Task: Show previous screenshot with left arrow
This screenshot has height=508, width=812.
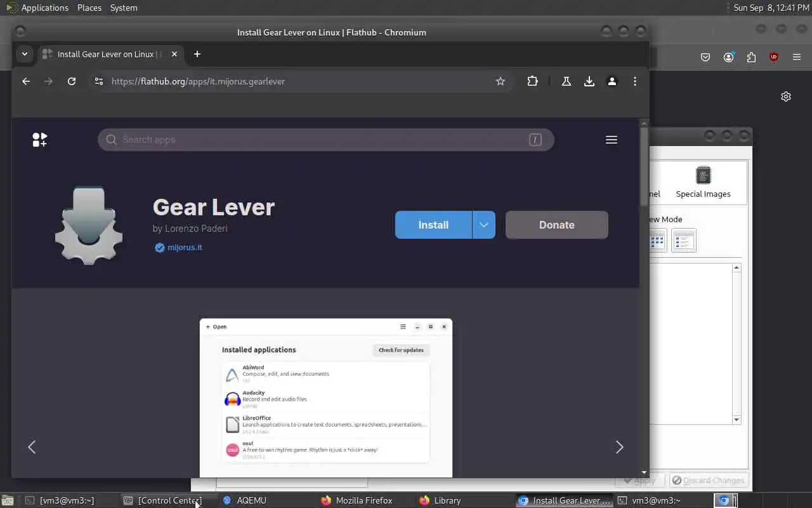Action: (x=32, y=447)
